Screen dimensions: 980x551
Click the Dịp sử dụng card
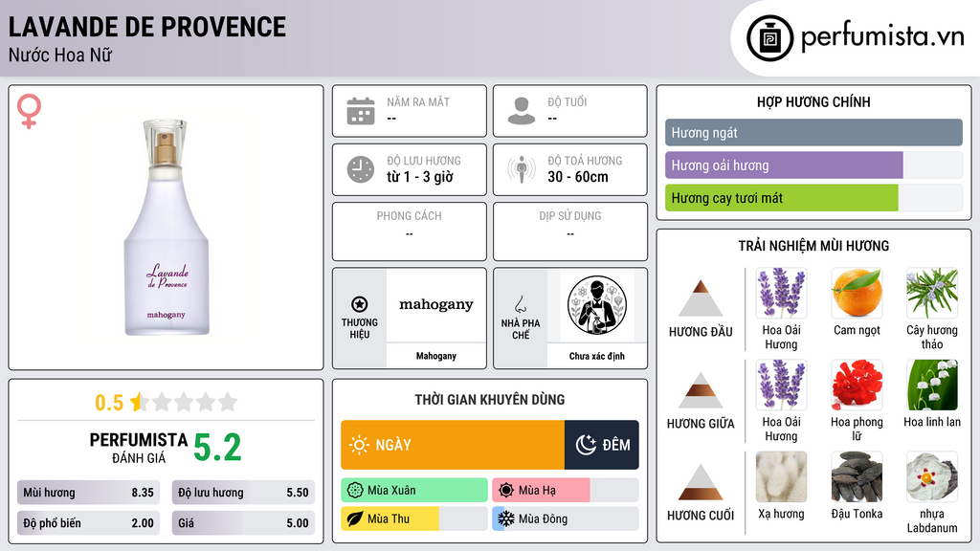pyautogui.click(x=570, y=231)
